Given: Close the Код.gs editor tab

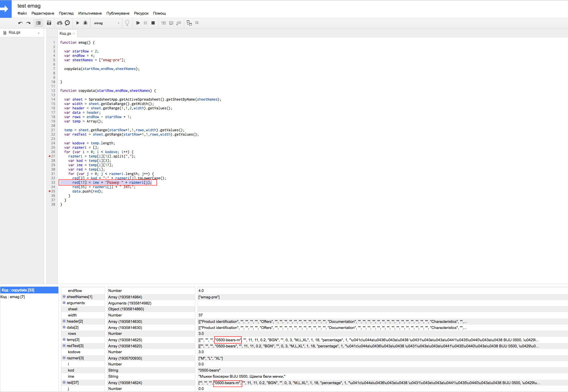Looking at the screenshot, I should click(74, 34).
